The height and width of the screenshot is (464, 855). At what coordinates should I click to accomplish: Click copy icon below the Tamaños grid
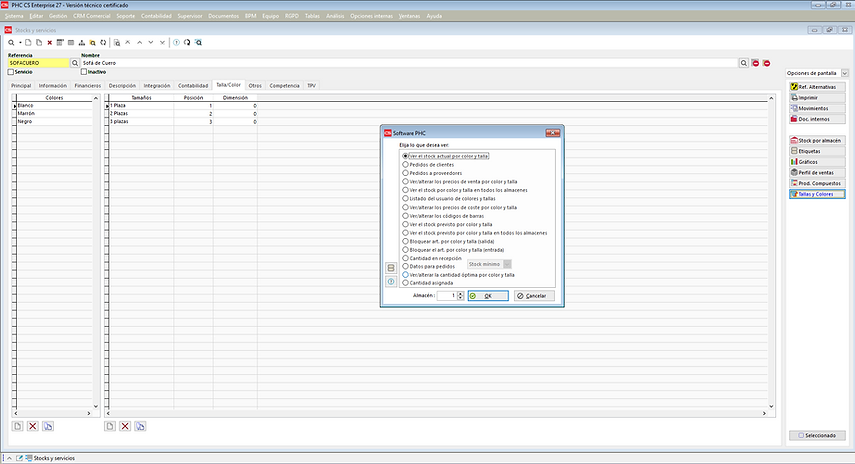point(140,426)
